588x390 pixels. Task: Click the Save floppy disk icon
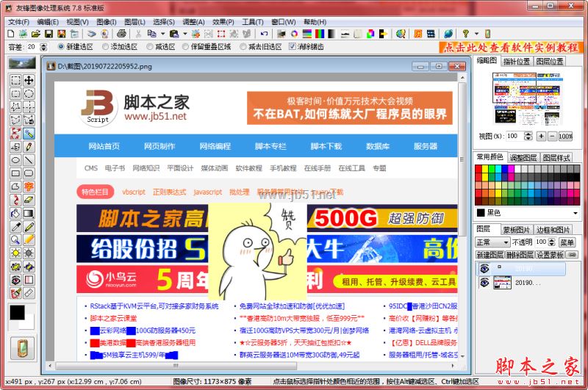49,34
